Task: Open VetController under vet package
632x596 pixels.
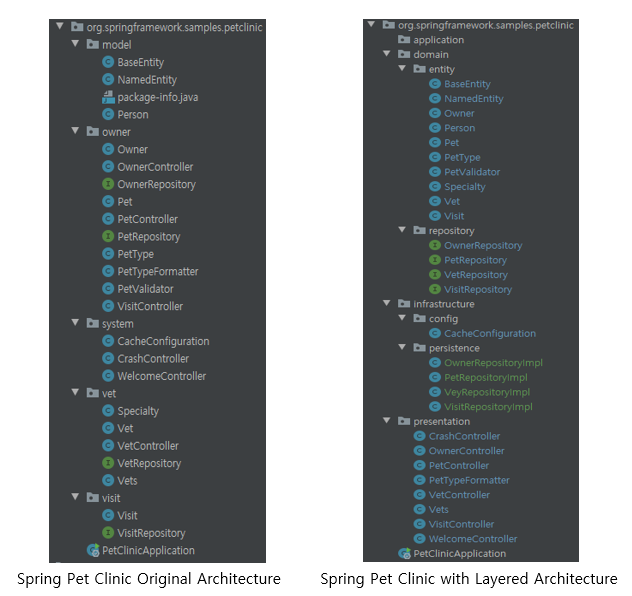Action: click(x=148, y=446)
